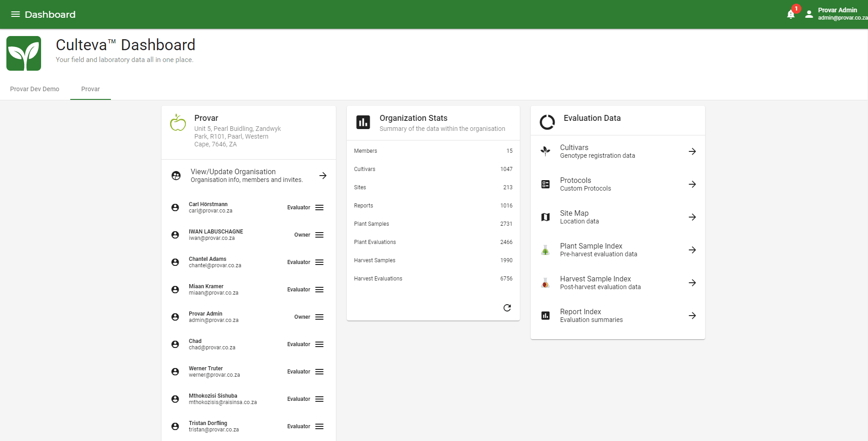Refresh the organization stats
Image resolution: width=868 pixels, height=441 pixels.
coord(507,308)
